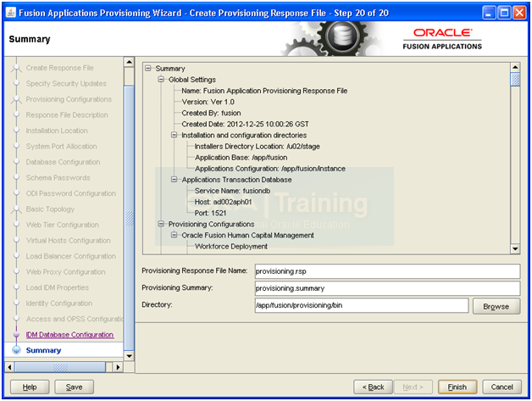Open Help for the wizard
532x401 pixels.
click(30, 387)
